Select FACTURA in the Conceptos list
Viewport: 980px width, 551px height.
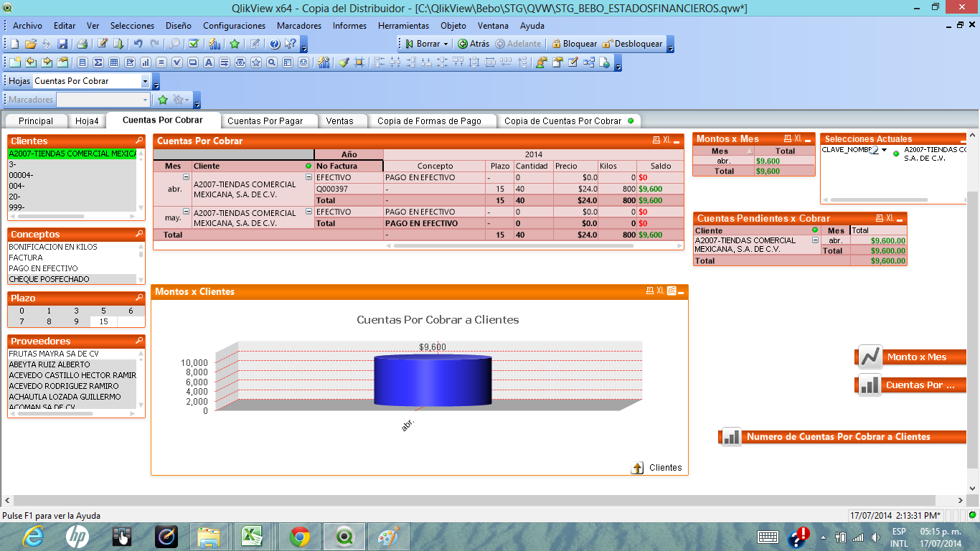tap(72, 258)
